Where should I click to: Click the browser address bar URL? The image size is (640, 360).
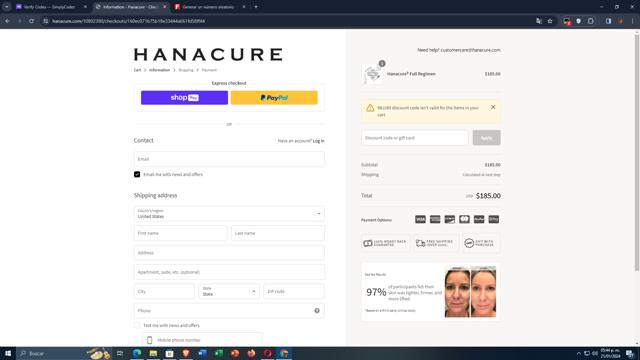coord(129,21)
